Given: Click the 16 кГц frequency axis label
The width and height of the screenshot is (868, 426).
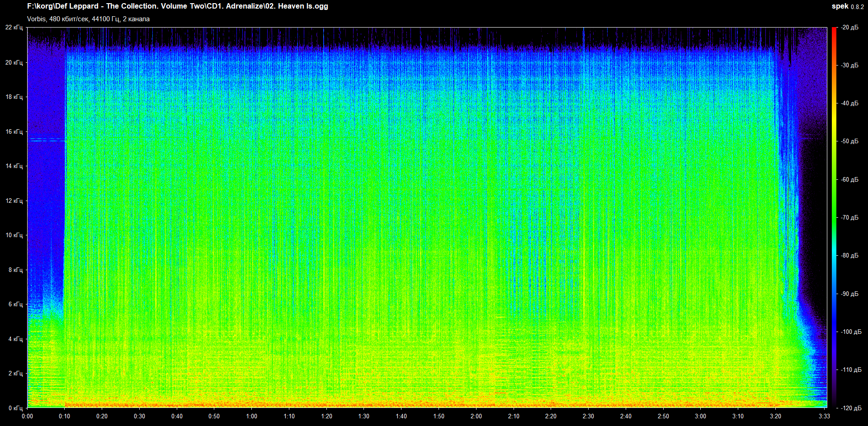Looking at the screenshot, I should point(14,131).
